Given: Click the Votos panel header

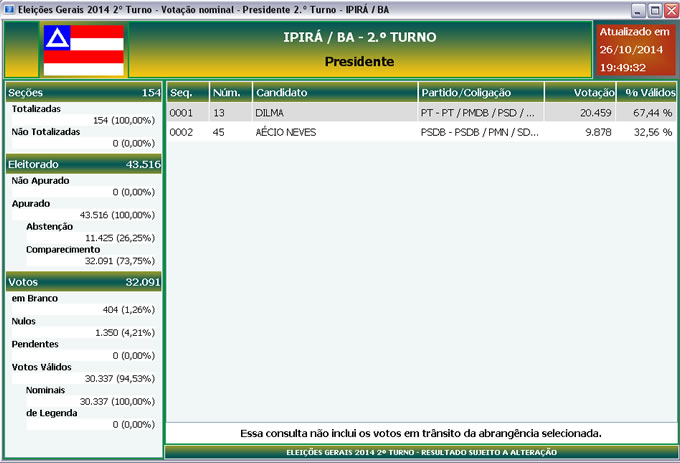Looking at the screenshot, I should point(84,282).
